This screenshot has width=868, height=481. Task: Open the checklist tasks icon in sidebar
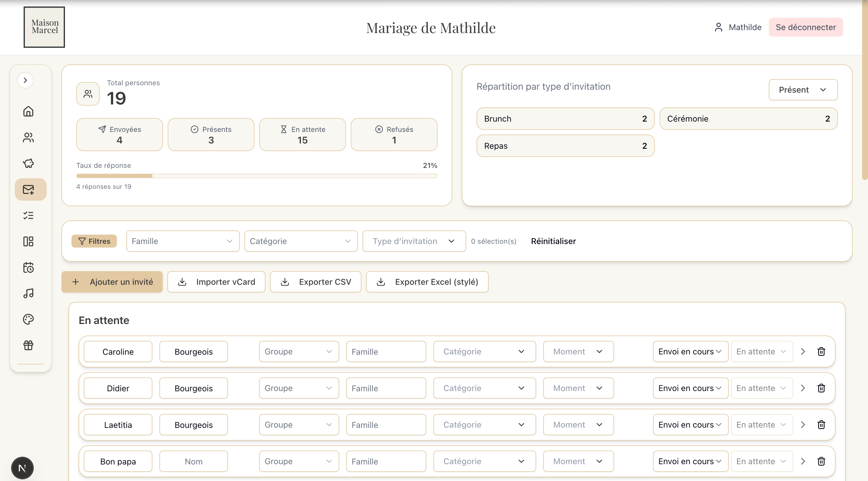coord(28,215)
